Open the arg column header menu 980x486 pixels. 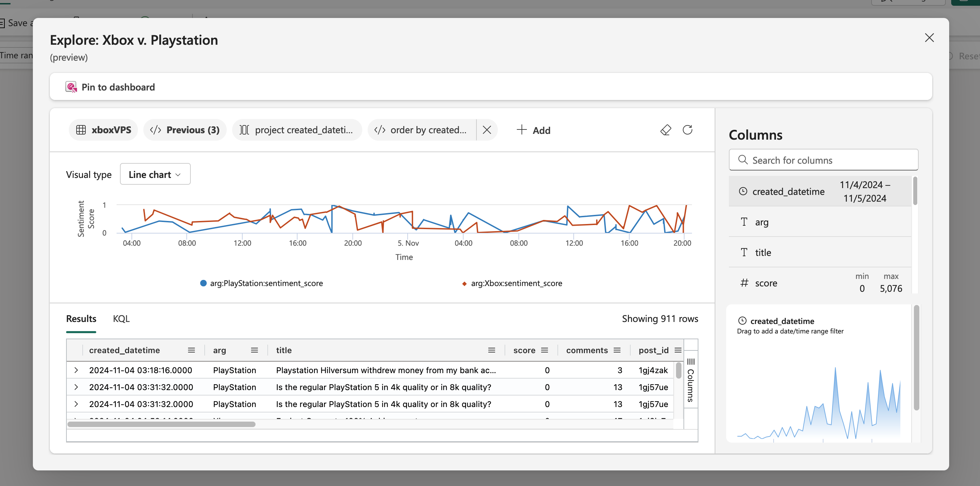[254, 350]
